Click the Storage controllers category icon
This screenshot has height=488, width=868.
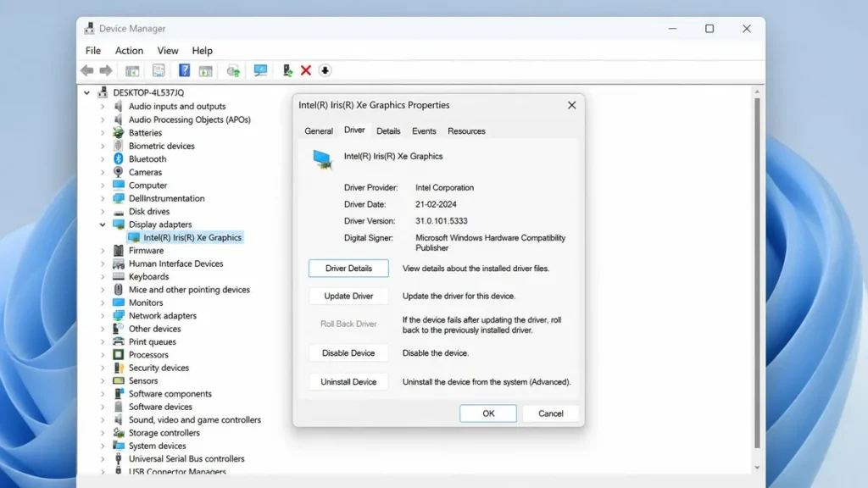click(119, 433)
